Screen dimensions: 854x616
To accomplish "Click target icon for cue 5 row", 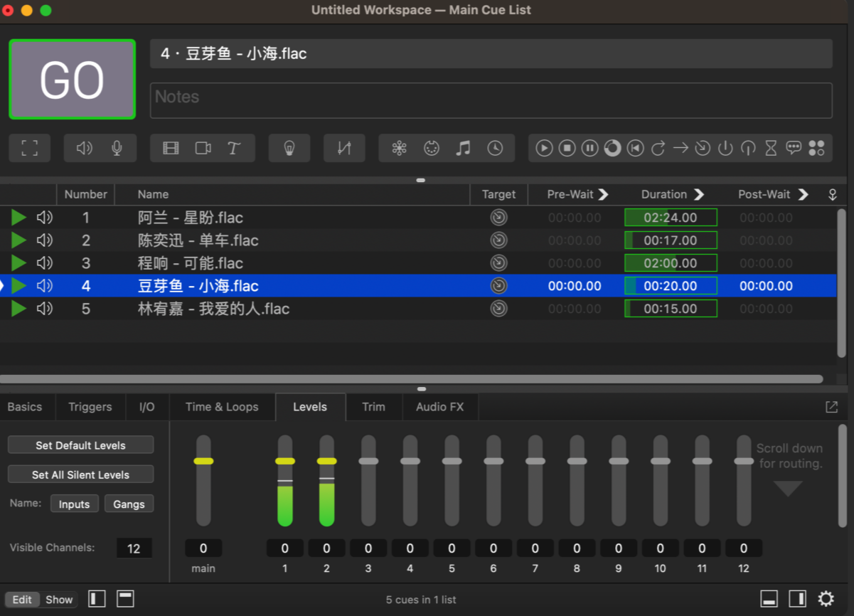I will (x=498, y=309).
